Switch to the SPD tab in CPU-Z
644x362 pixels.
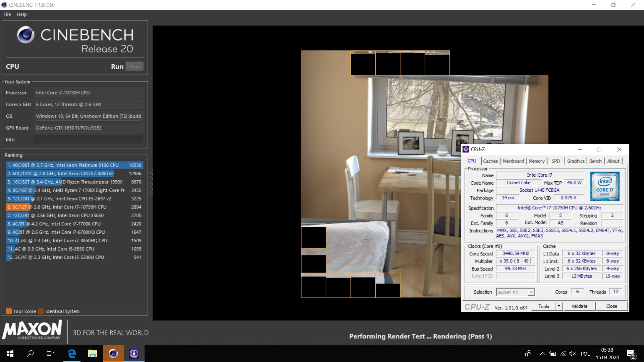[555, 161]
